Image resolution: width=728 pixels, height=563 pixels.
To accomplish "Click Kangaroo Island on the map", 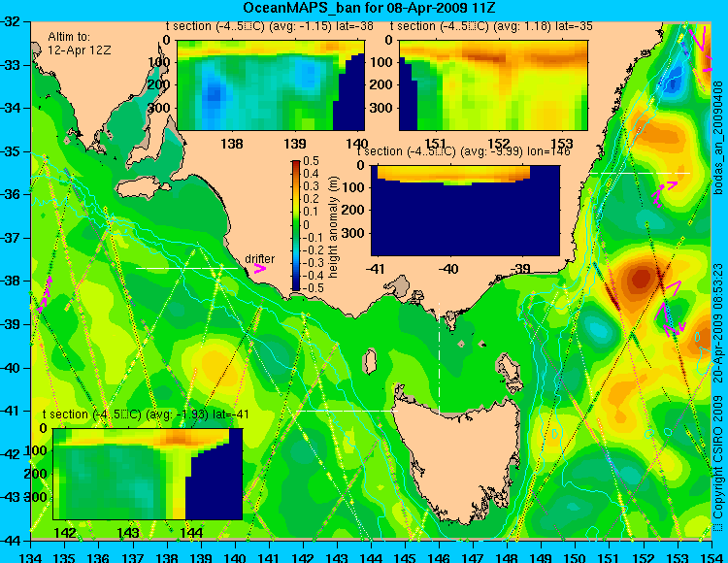I will click(142, 188).
